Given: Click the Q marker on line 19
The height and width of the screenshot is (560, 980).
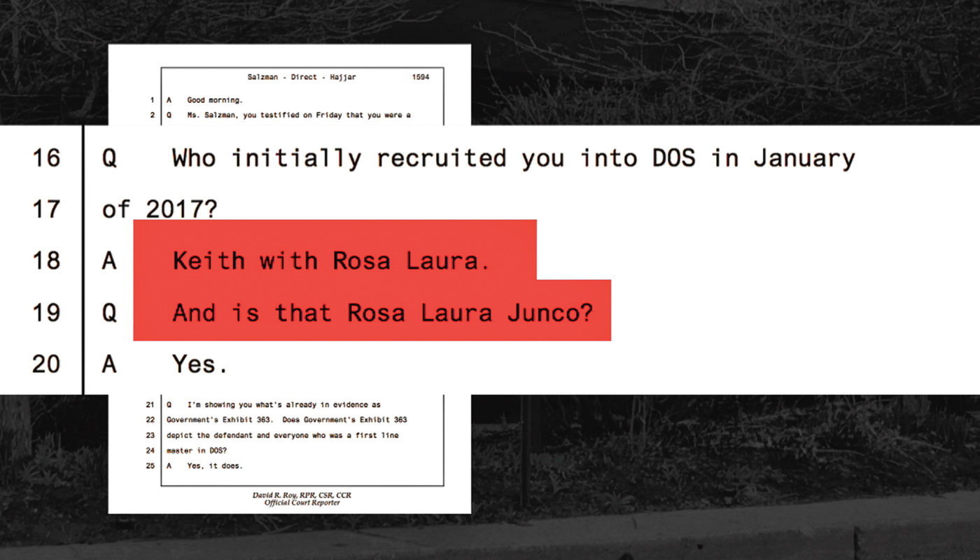Looking at the screenshot, I should [109, 312].
